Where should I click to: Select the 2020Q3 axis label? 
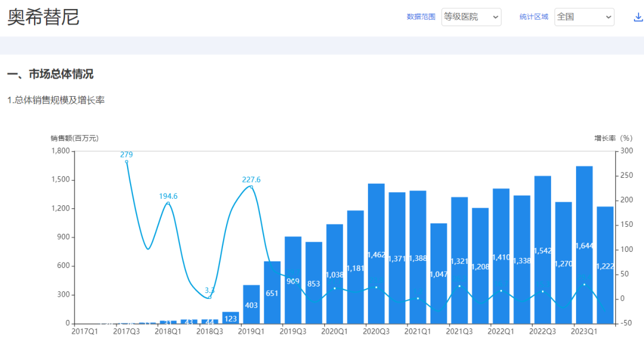point(376,331)
